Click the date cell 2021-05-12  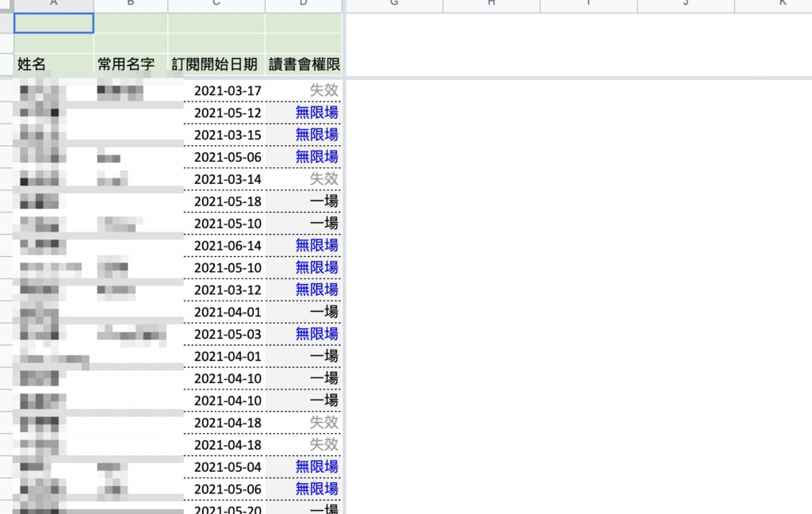coord(227,113)
